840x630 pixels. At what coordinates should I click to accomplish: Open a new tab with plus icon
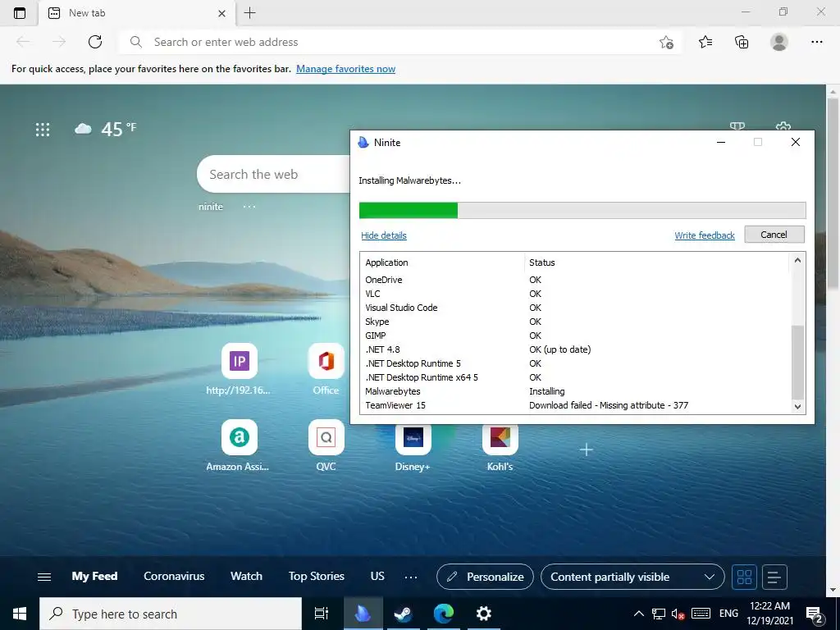pyautogui.click(x=249, y=13)
